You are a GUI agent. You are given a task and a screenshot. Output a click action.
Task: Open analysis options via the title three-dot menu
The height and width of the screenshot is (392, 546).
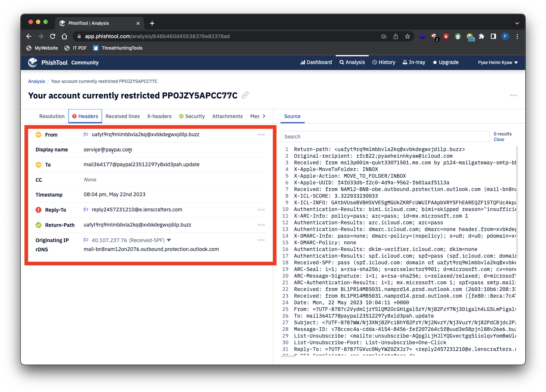pyautogui.click(x=513, y=96)
